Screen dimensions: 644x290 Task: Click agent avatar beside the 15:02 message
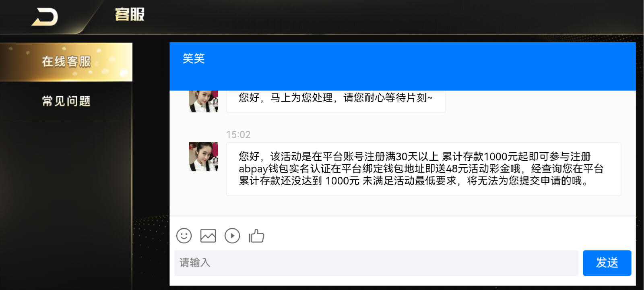(203, 157)
